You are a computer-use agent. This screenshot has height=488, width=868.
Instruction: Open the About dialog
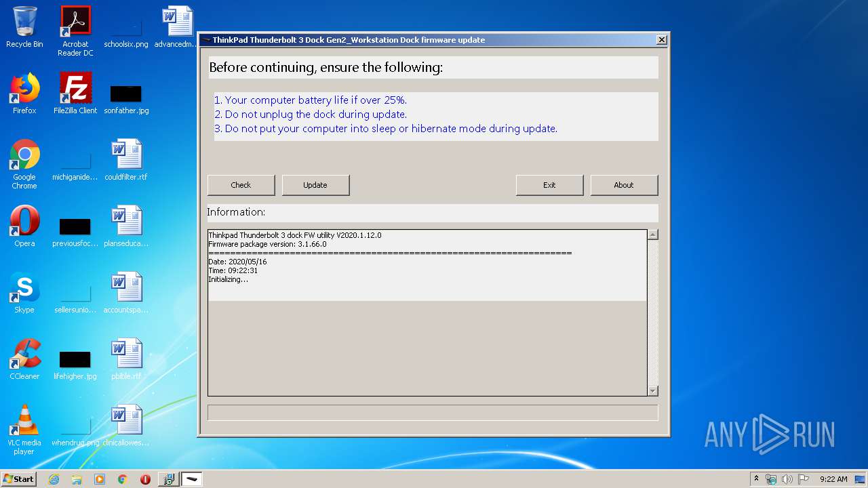click(624, 185)
